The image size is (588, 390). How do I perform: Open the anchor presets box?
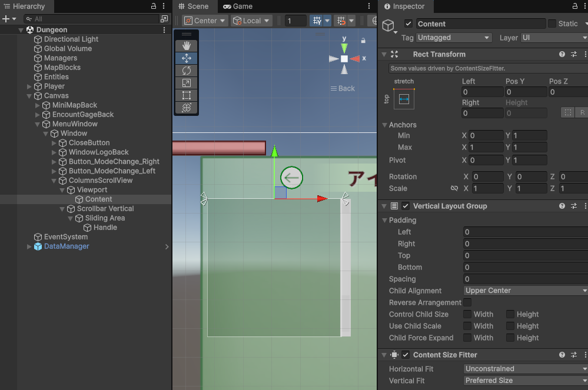404,100
